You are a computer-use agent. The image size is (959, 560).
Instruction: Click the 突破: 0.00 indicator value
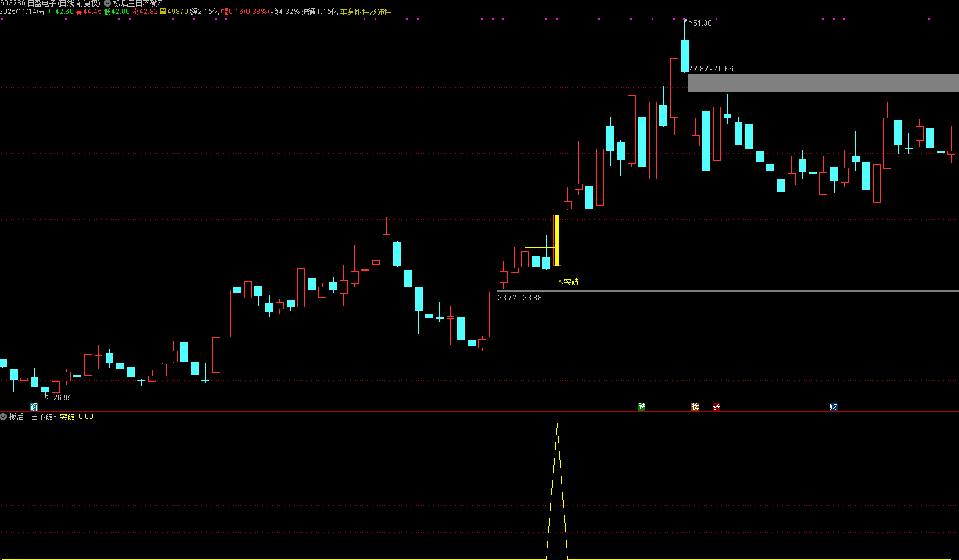click(76, 417)
